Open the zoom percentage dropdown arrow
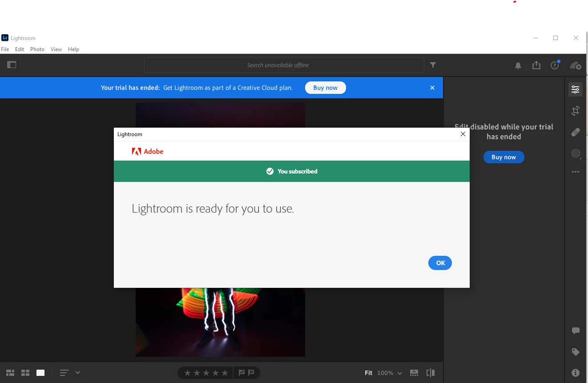 click(400, 373)
